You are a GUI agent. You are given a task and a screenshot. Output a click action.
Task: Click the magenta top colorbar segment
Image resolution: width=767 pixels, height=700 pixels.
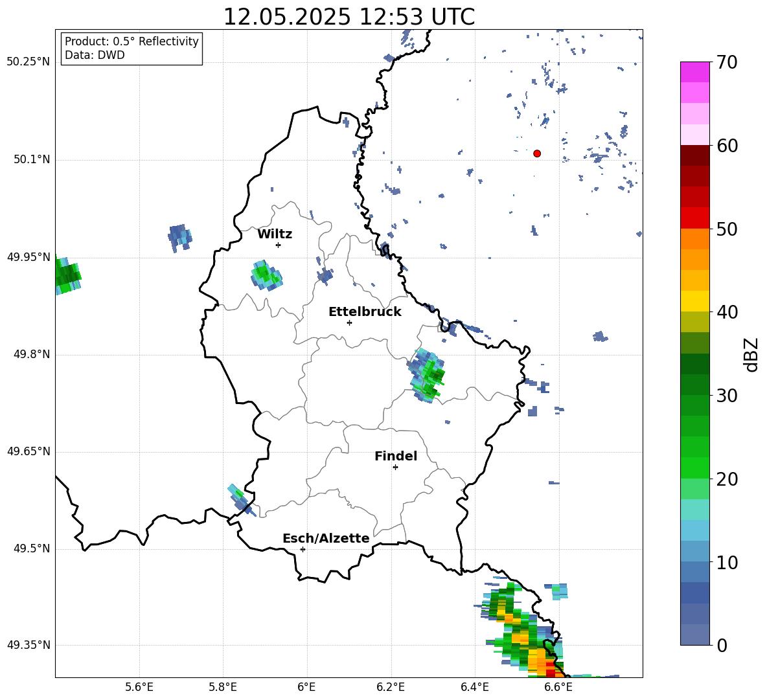(x=695, y=73)
